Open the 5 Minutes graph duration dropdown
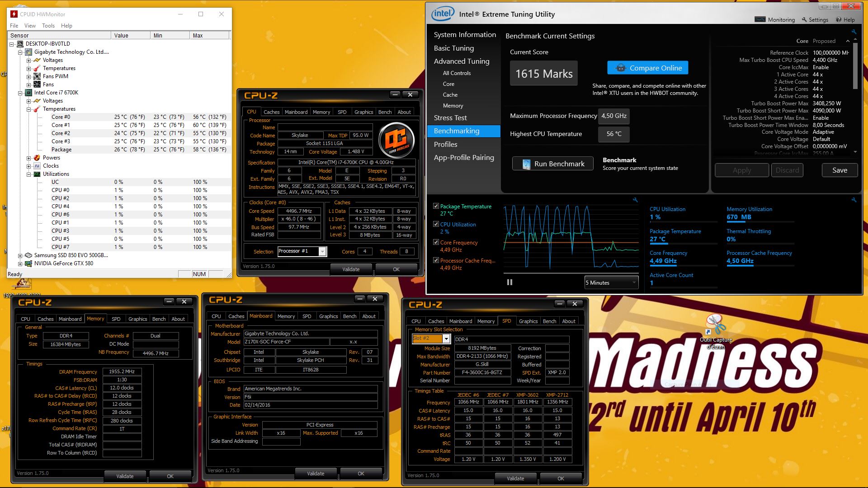 click(x=611, y=282)
